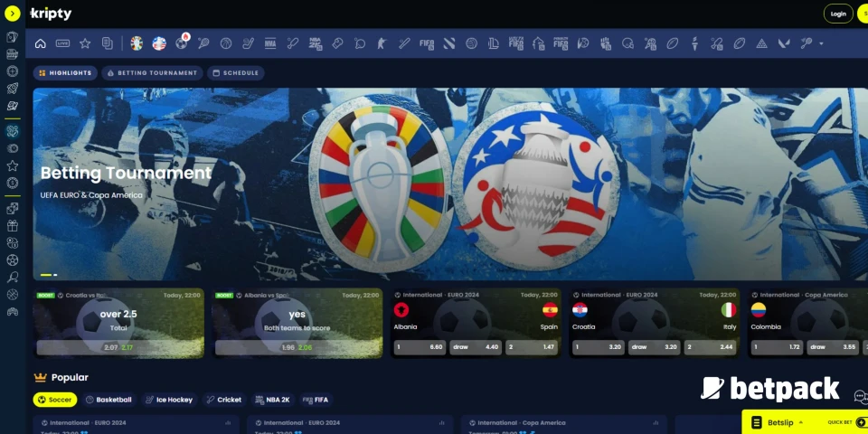
Task: Go to the sportsbook Home icon
Action: point(40,42)
